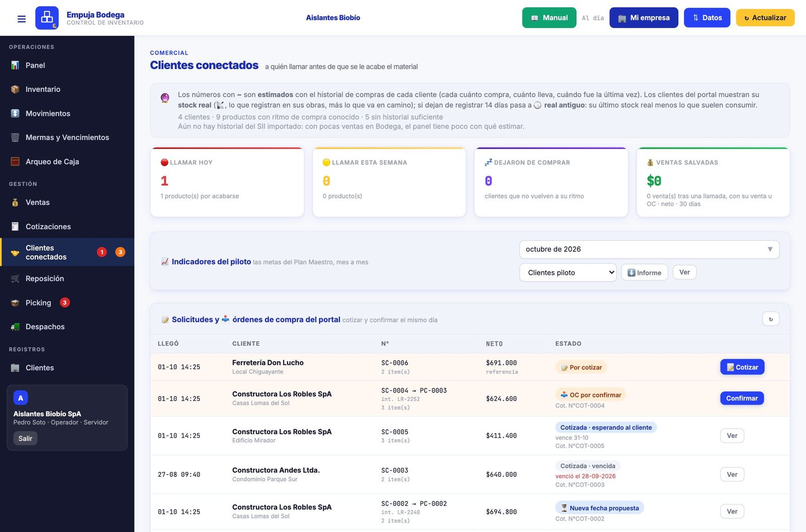Click the Por cotizar status tag
This screenshot has width=806, height=532.
pos(581,367)
